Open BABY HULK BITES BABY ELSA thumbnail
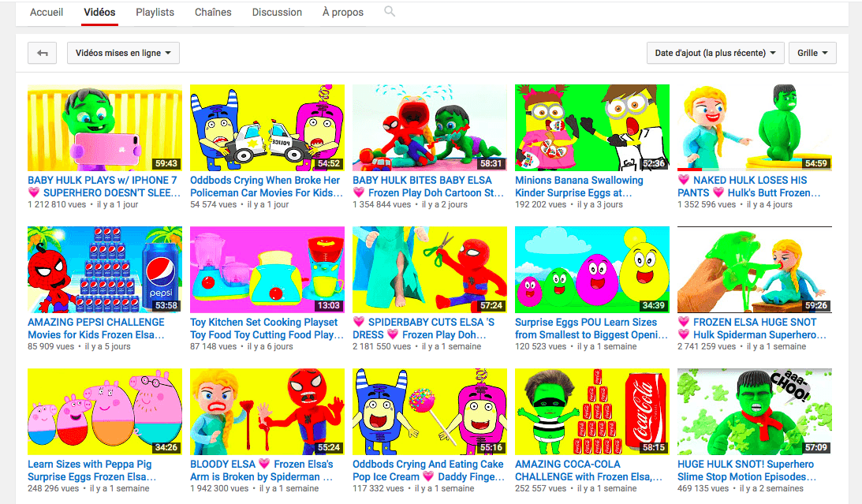862x504 pixels. click(429, 128)
